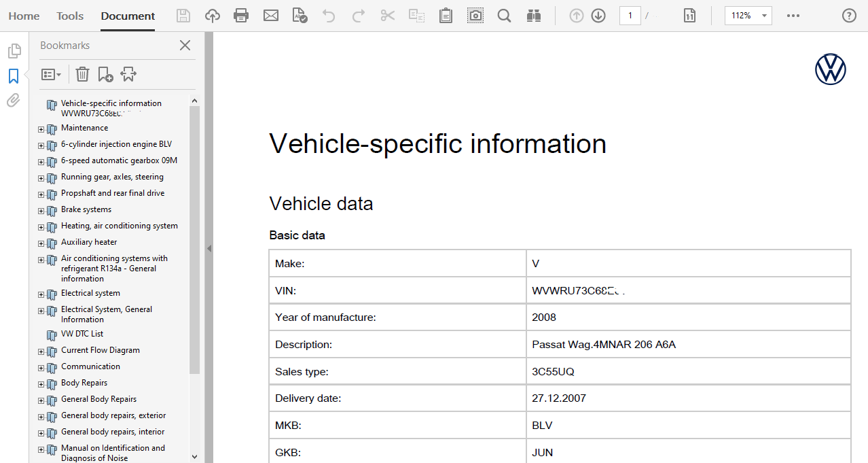Click inside the page number field
This screenshot has height=463, width=868.
coord(630,15)
